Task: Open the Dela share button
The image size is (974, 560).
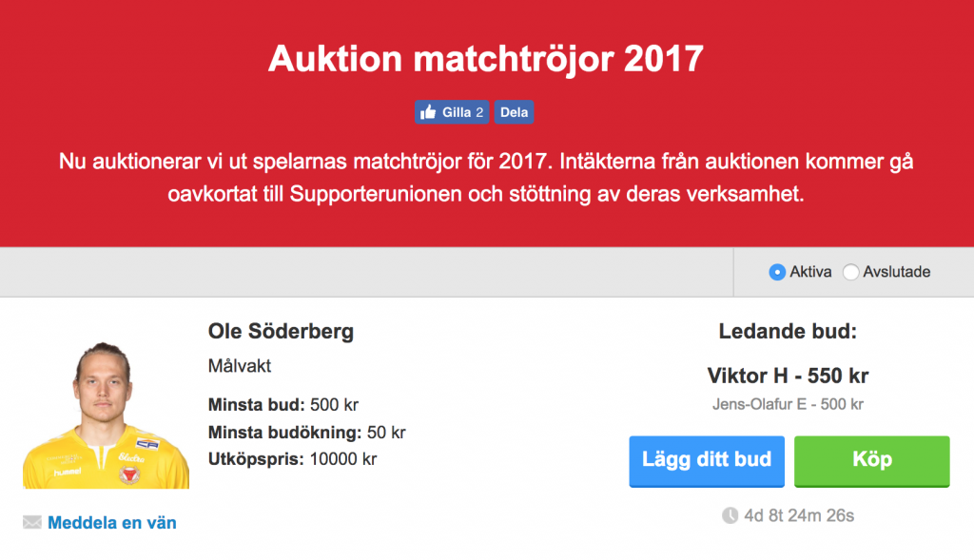Action: click(x=514, y=111)
